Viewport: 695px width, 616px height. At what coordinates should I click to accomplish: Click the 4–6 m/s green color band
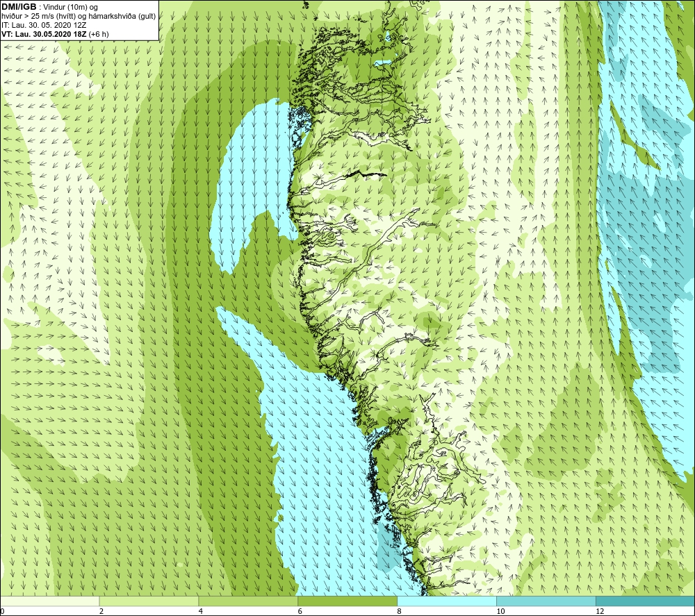248,601
